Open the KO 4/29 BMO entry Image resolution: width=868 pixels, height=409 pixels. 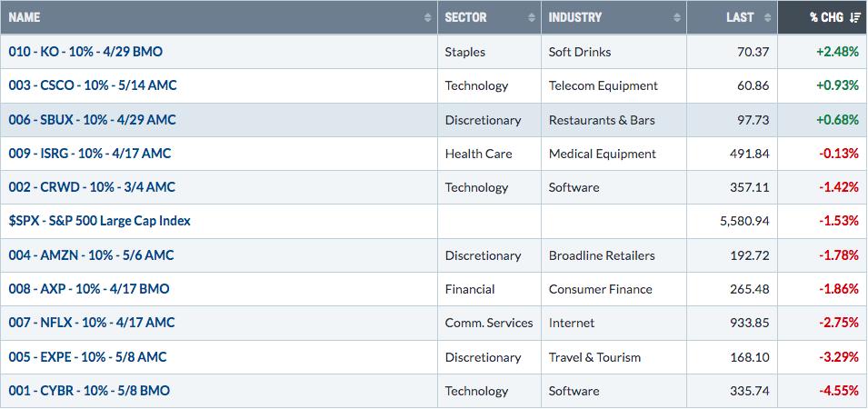pos(85,52)
